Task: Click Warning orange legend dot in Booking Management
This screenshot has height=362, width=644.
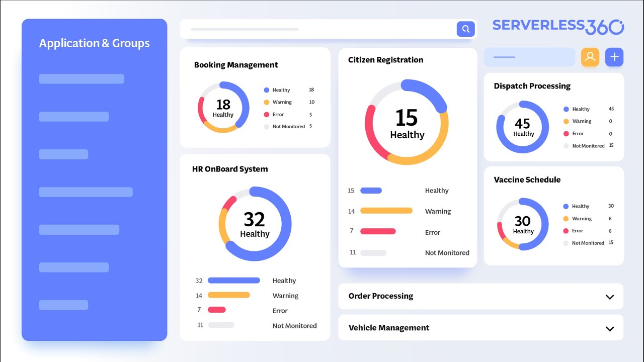Action: click(267, 102)
